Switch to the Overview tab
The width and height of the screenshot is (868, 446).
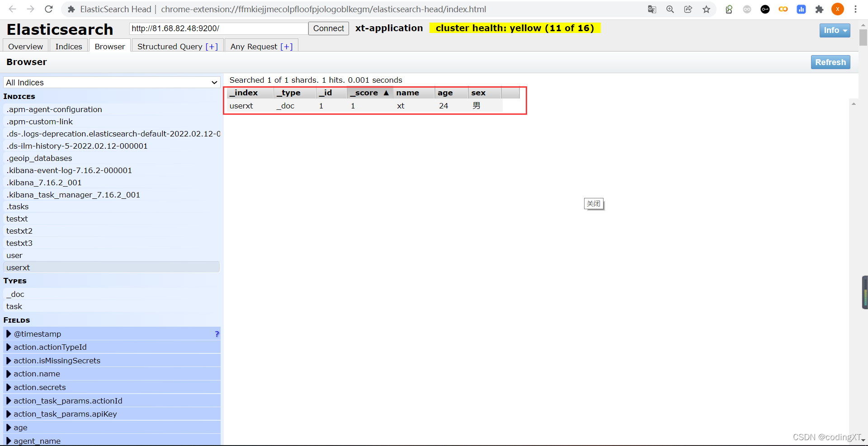point(25,46)
